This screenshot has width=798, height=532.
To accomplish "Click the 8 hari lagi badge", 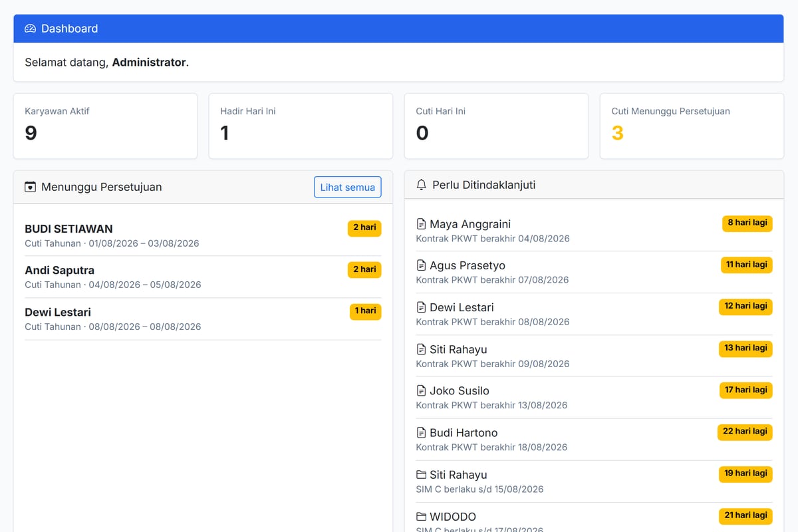I will click(x=747, y=223).
